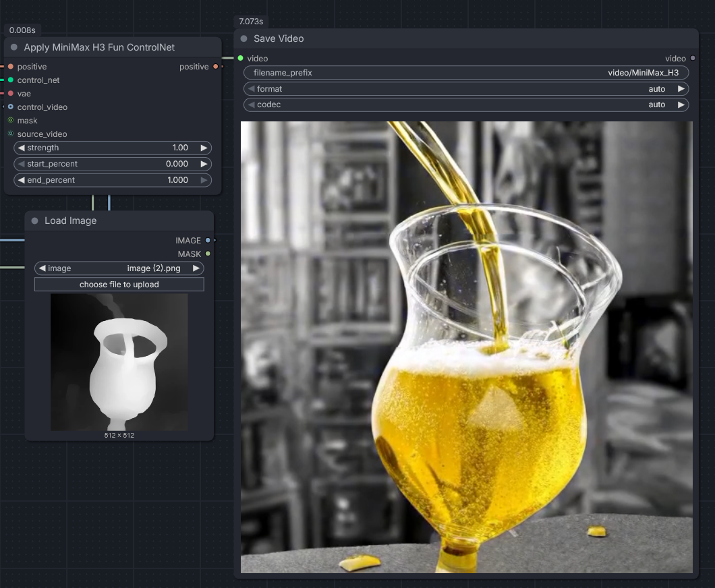Viewport: 715px width, 588px height.
Task: Click the strength value 1.00
Action: [180, 148]
